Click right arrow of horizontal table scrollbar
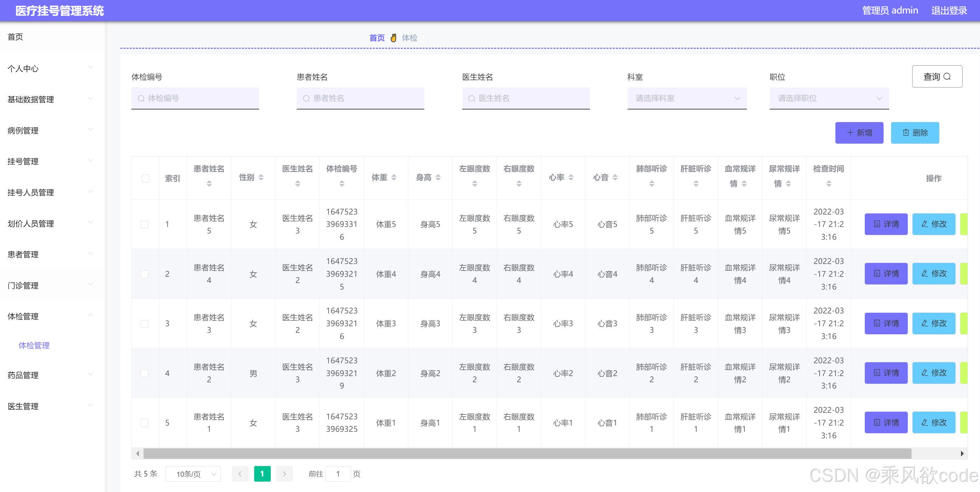980x492 pixels. [x=962, y=453]
